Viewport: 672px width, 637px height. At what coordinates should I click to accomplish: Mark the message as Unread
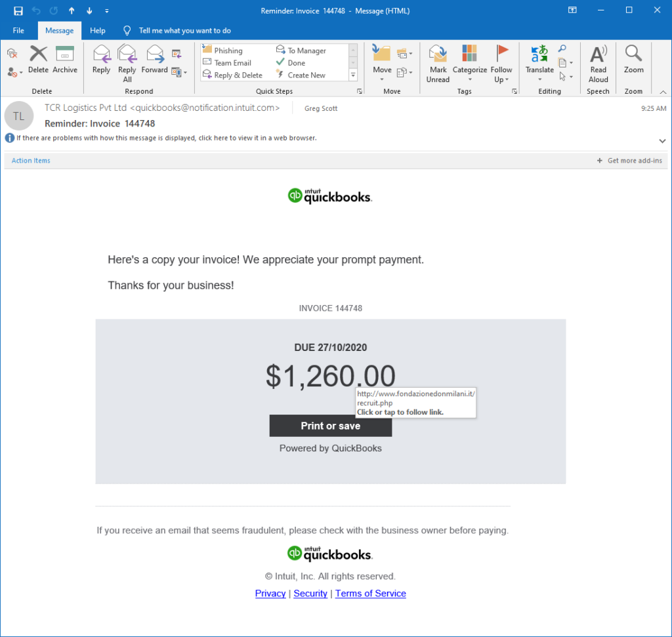point(438,64)
